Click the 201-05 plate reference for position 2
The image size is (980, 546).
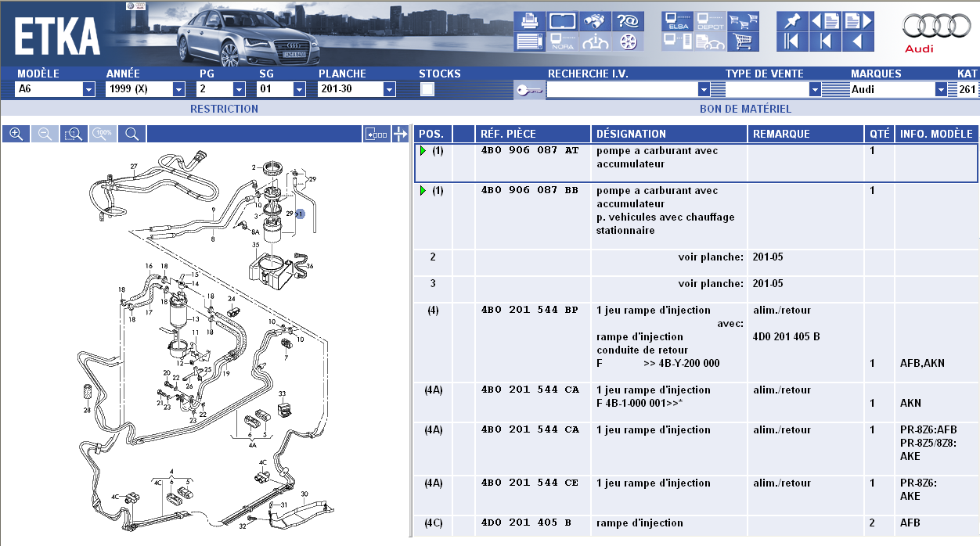point(767,257)
